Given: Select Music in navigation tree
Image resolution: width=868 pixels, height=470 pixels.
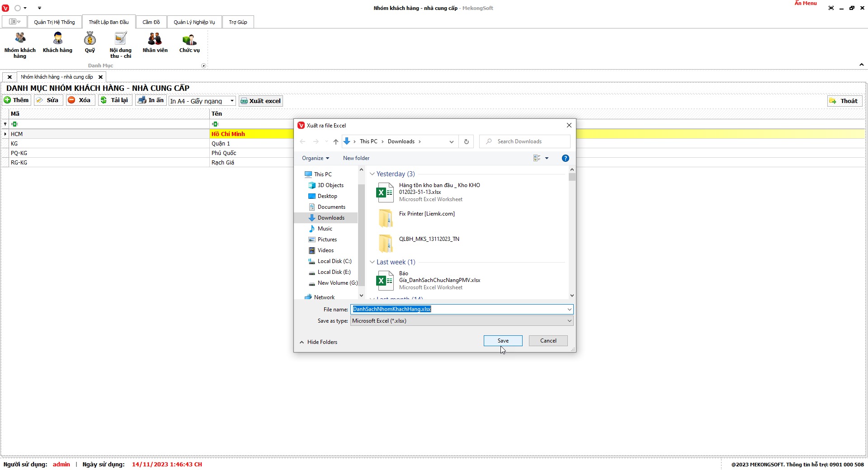Looking at the screenshot, I should [325, 229].
